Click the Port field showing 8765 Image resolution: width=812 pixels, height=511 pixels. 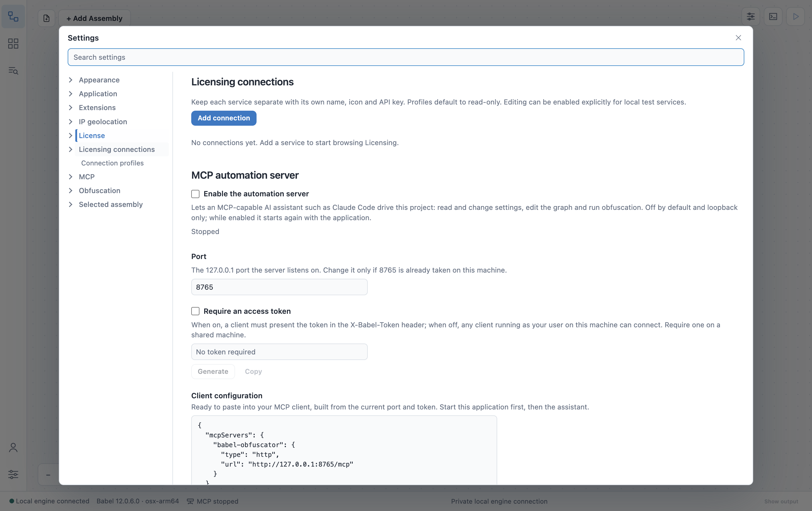[279, 287]
